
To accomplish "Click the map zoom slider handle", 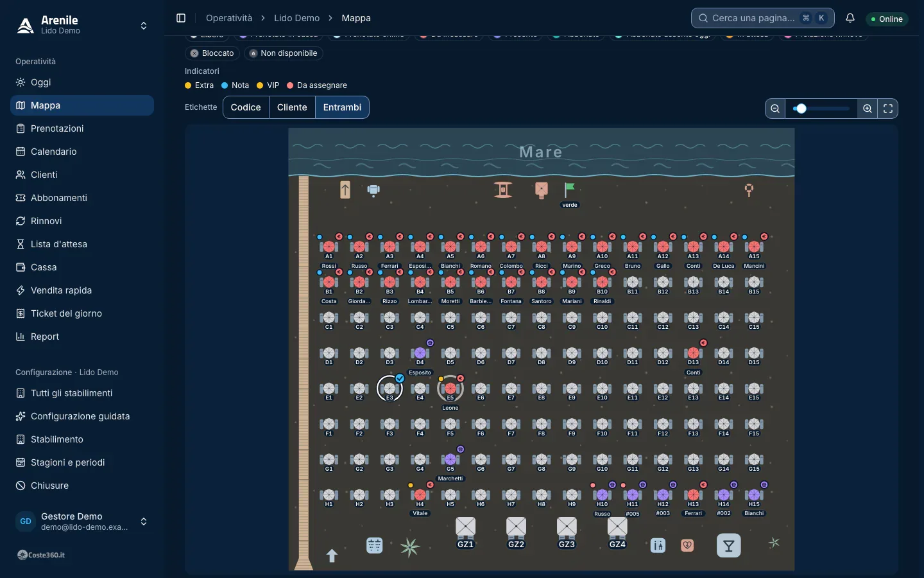I will (801, 109).
